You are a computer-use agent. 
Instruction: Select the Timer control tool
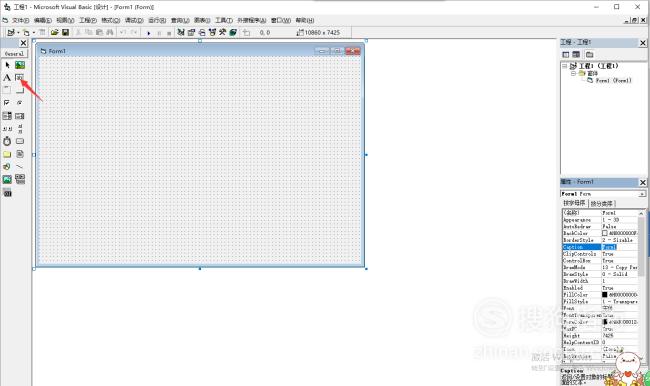point(7,141)
